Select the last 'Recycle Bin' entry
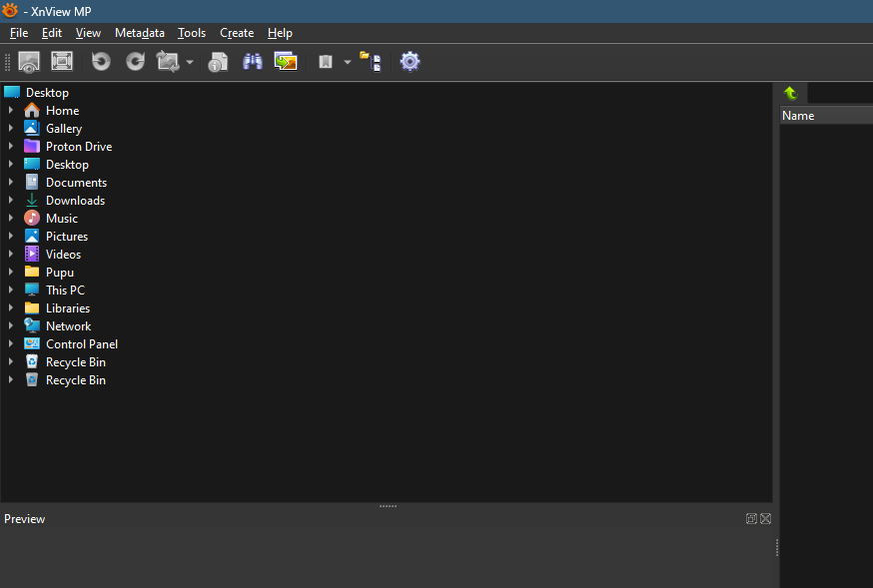This screenshot has height=588, width=873. coord(76,380)
